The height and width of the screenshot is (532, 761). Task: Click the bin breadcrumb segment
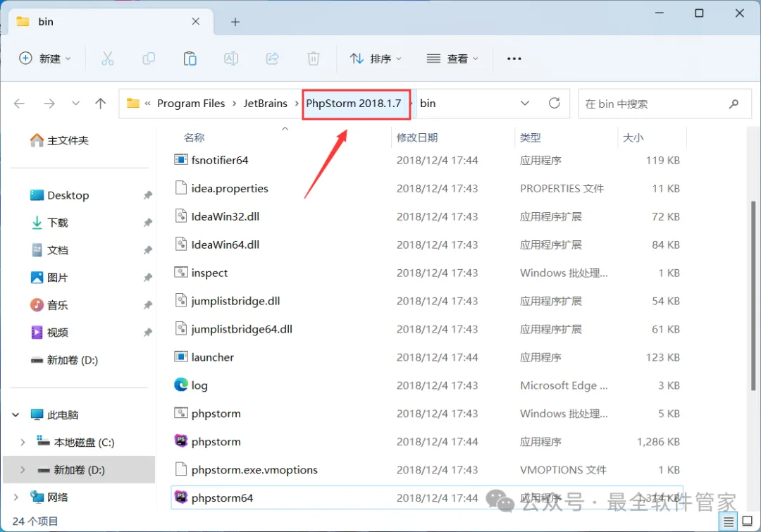pyautogui.click(x=428, y=104)
